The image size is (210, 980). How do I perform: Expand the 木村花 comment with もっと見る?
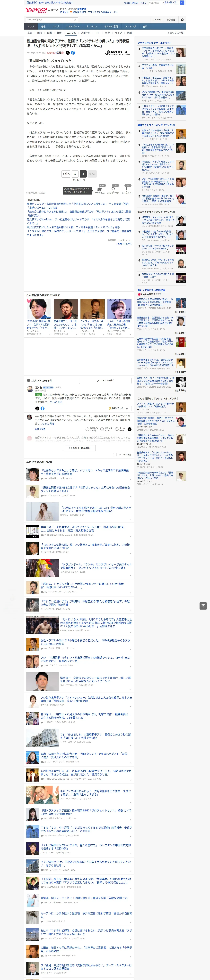[48, 423]
